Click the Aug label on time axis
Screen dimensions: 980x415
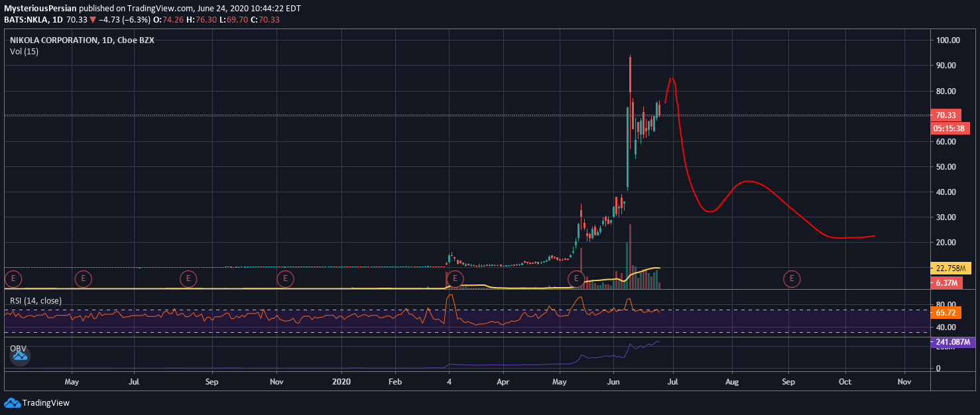click(x=732, y=382)
